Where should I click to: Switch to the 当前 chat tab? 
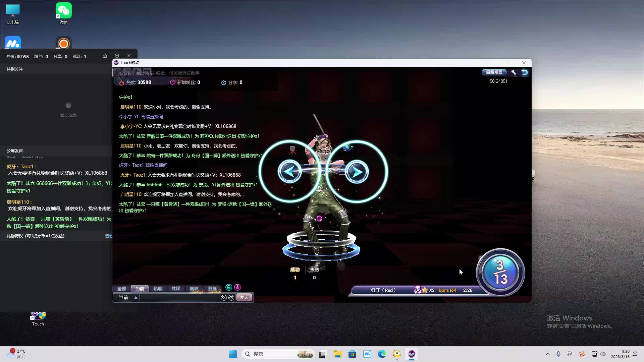[140, 289]
